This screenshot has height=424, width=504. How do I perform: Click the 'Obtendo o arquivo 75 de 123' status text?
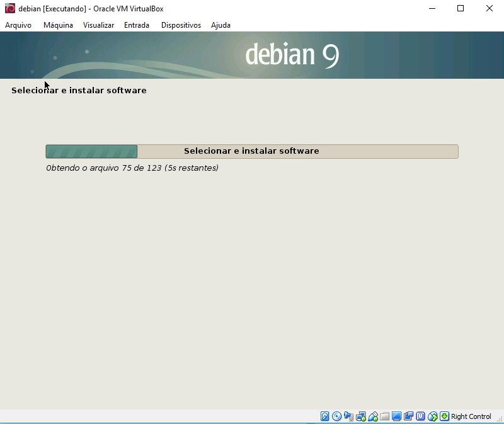[x=132, y=168]
